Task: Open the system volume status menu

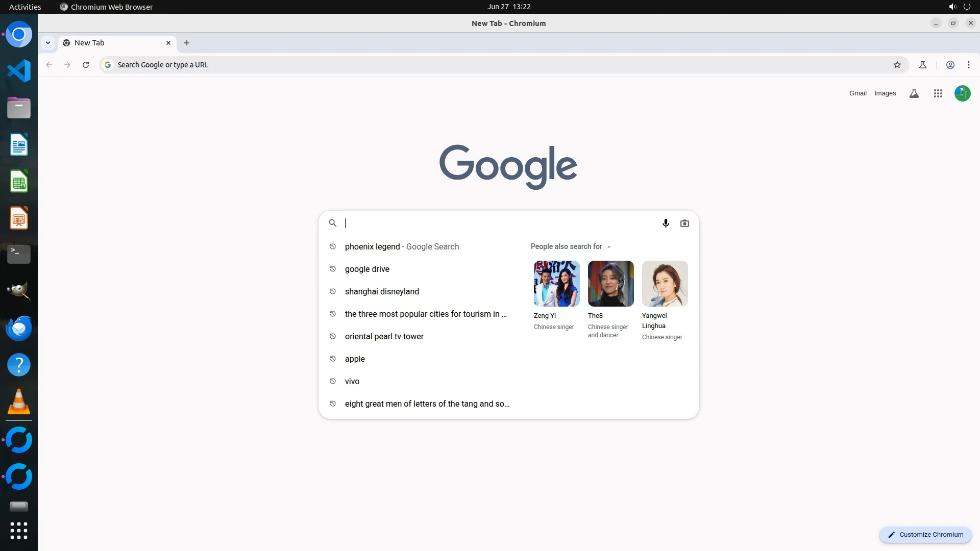Action: click(952, 7)
